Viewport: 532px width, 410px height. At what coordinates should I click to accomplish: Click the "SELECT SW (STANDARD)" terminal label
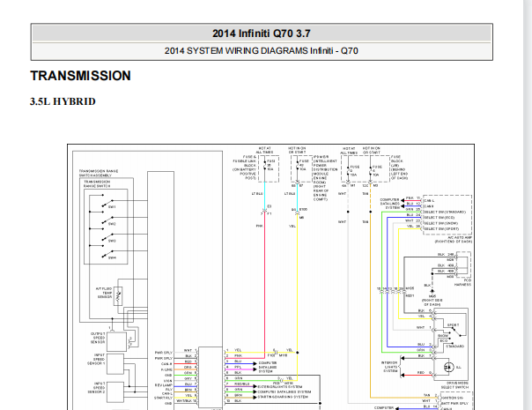click(445, 212)
